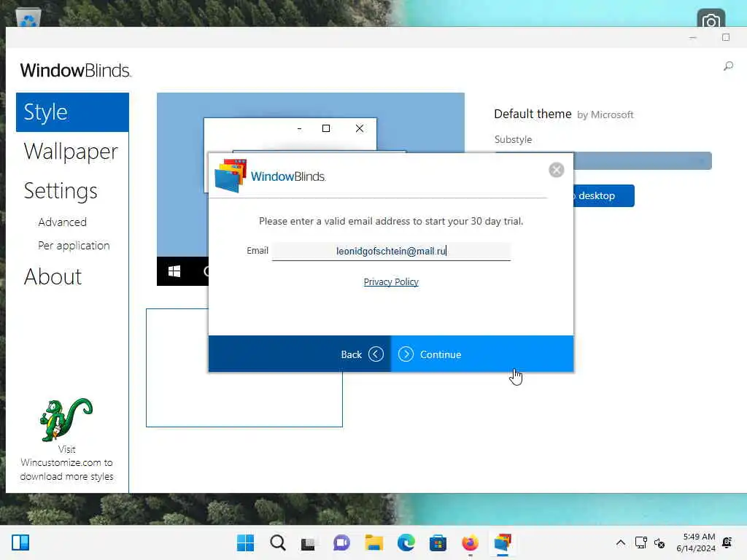The width and height of the screenshot is (747, 560).
Task: Click the preview window maximize square
Action: (x=326, y=128)
